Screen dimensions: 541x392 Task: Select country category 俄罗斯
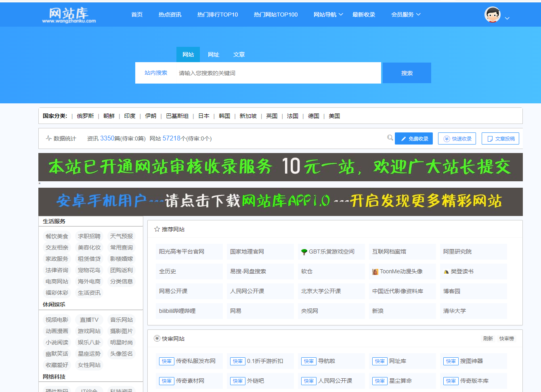tap(85, 116)
